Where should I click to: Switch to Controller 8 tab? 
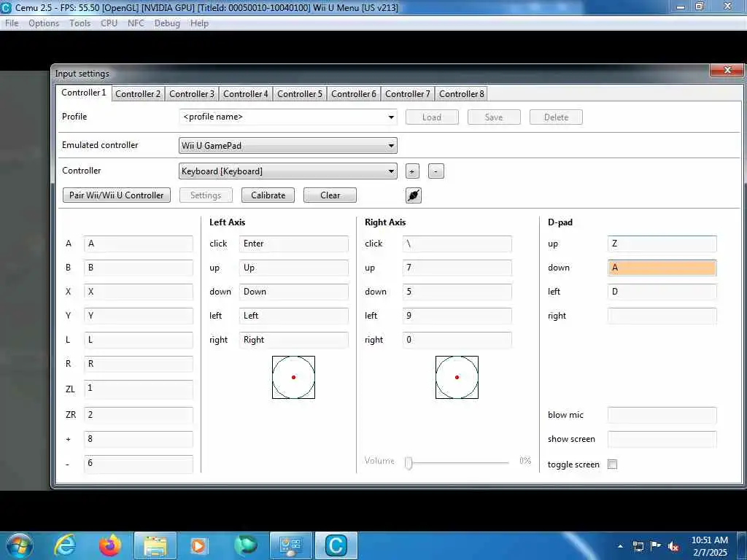click(x=461, y=94)
